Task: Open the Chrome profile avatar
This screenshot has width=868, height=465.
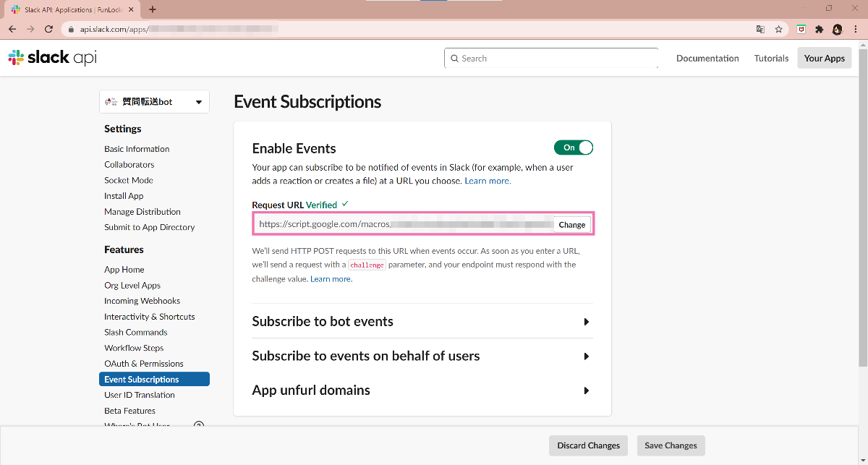Action: coord(838,29)
